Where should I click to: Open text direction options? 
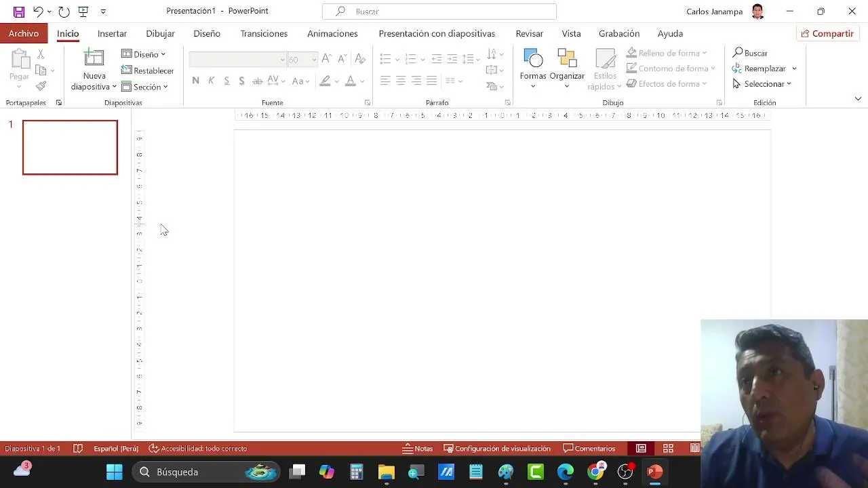[495, 54]
